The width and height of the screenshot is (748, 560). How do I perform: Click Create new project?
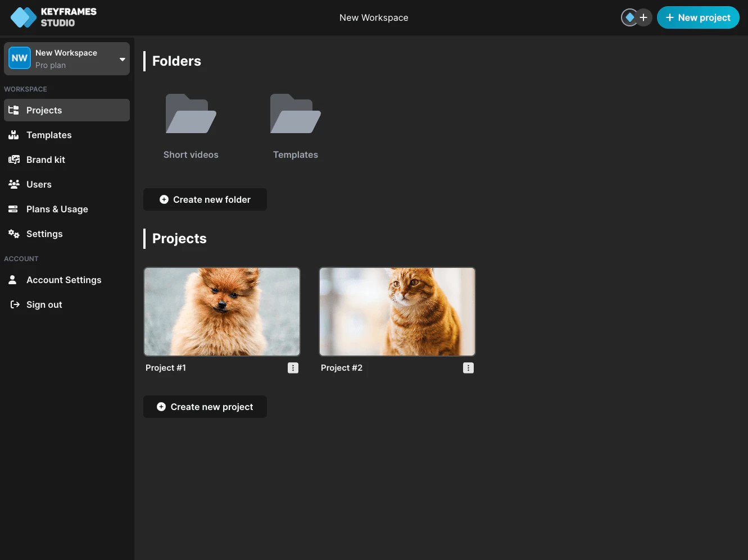click(x=205, y=407)
